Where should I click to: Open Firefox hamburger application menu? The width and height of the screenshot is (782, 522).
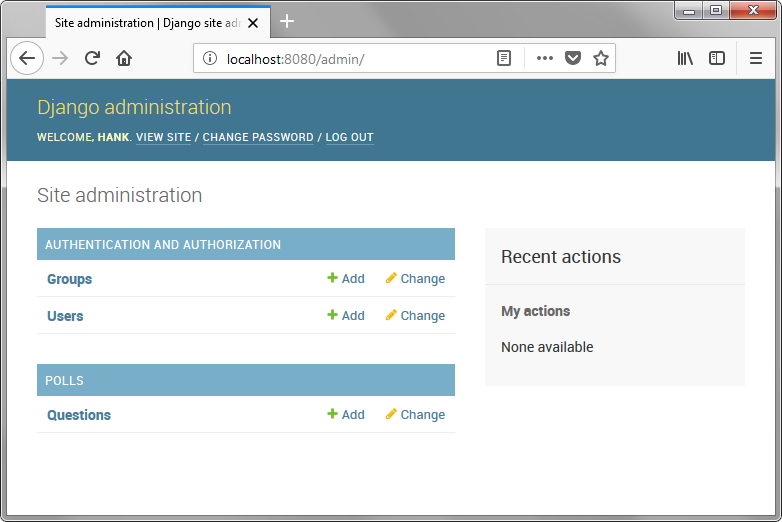756,58
